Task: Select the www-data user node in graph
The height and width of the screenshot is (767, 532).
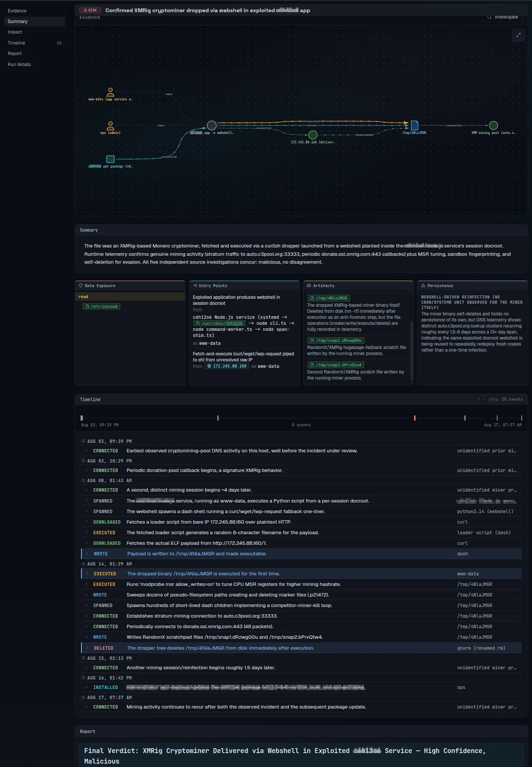Action: point(110,92)
